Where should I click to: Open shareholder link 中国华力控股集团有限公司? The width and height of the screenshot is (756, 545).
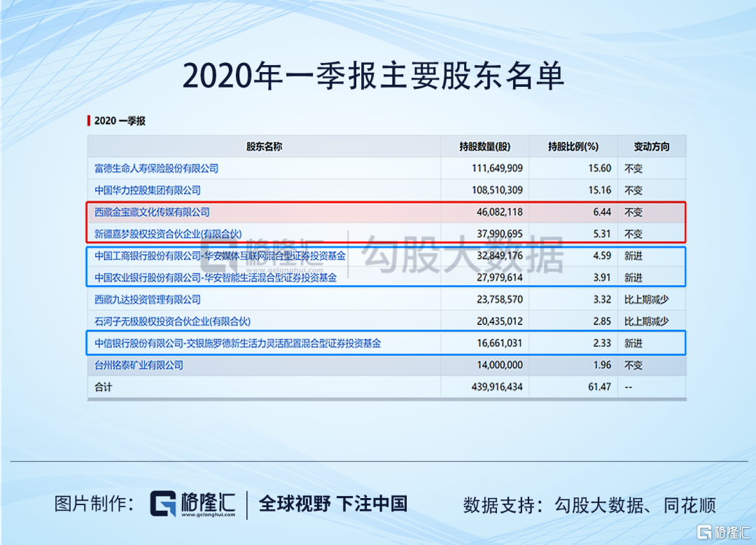[x=148, y=190]
